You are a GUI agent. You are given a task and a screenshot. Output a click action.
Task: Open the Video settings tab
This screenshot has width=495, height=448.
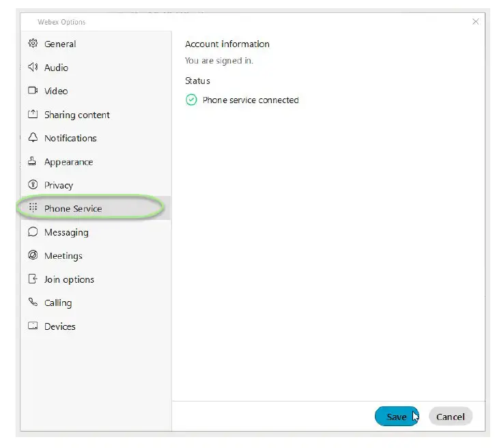[96, 91]
